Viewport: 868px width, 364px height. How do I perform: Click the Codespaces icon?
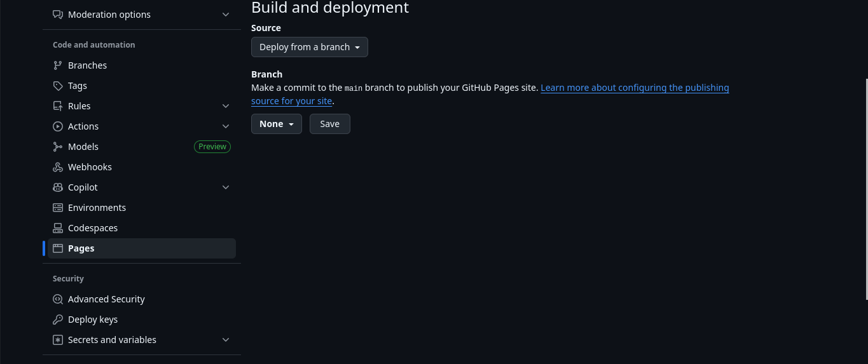coord(58,228)
